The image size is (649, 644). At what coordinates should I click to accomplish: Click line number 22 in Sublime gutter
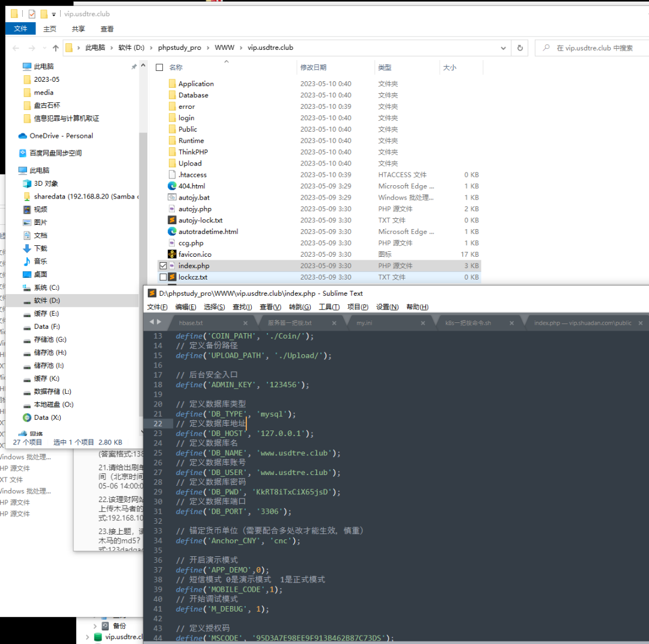[x=157, y=424]
